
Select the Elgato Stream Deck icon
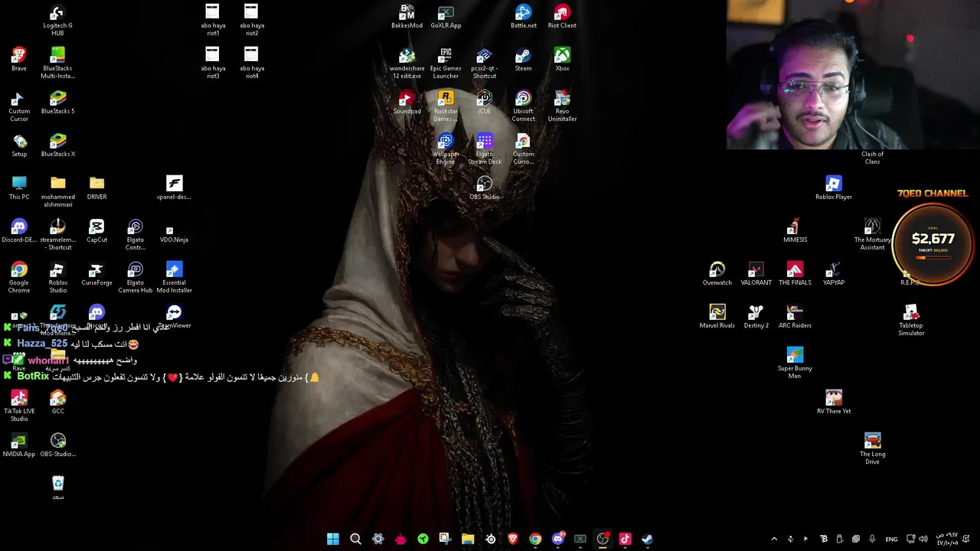(x=484, y=148)
